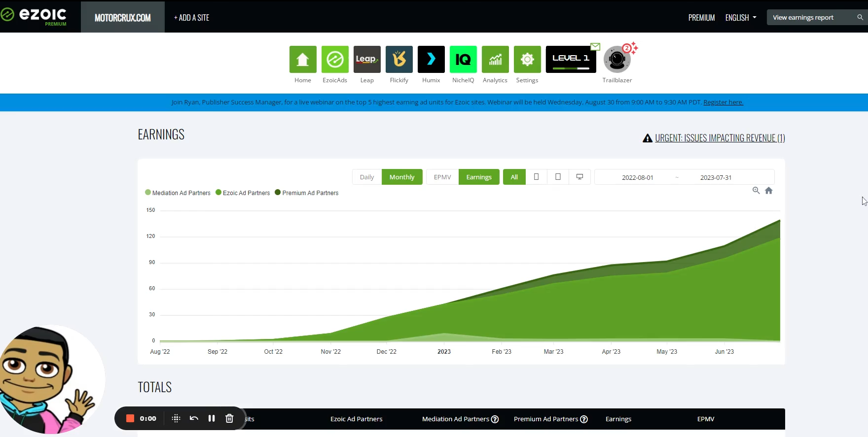Click the recorder drag grid icon
Screen dimensions: 868x437
(176, 418)
